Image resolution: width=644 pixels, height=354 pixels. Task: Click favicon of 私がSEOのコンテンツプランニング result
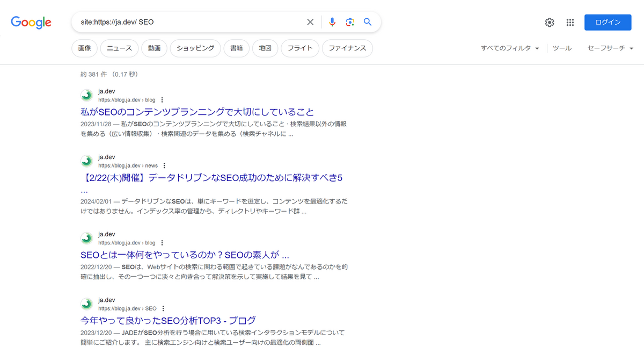pyautogui.click(x=86, y=96)
